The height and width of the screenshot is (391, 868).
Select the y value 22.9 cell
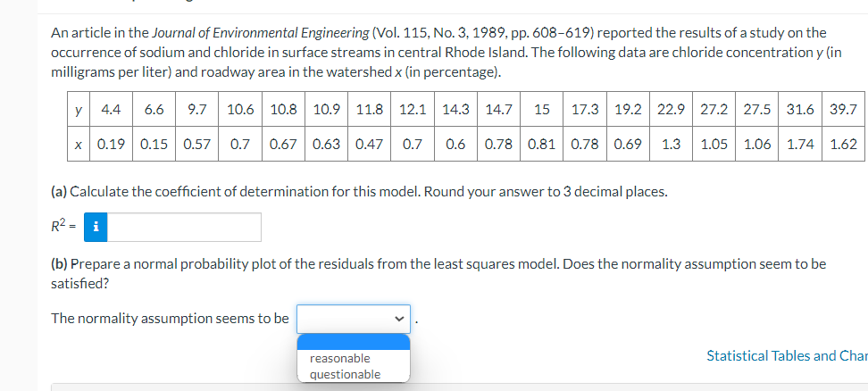tap(671, 111)
